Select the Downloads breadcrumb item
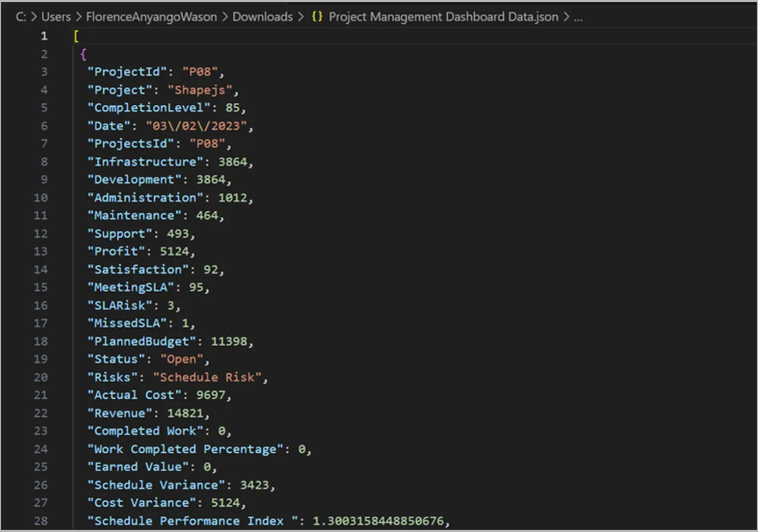758x532 pixels. click(x=263, y=16)
